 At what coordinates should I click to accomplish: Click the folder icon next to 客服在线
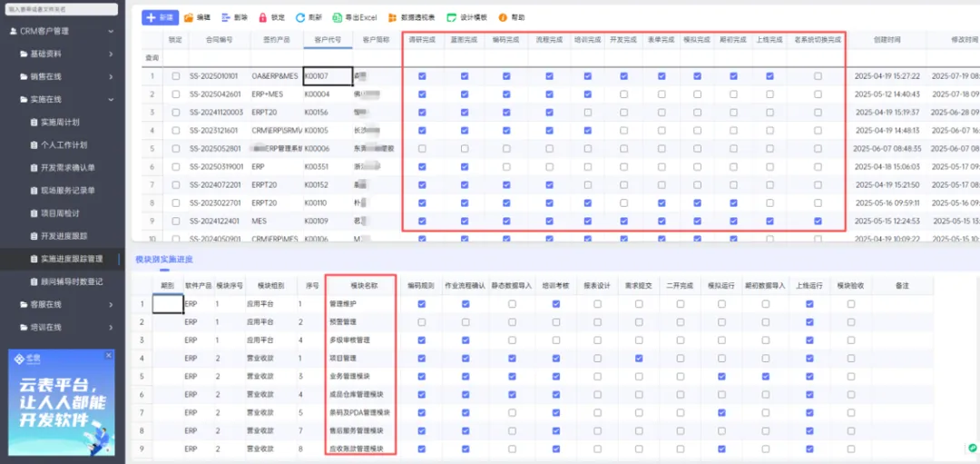tap(24, 304)
